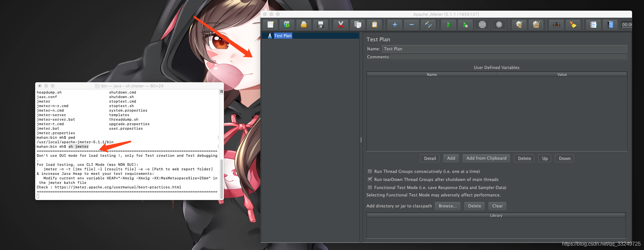Click the Clear icon with gear and broom
Viewport: 644px width, 250px height.
click(519, 25)
